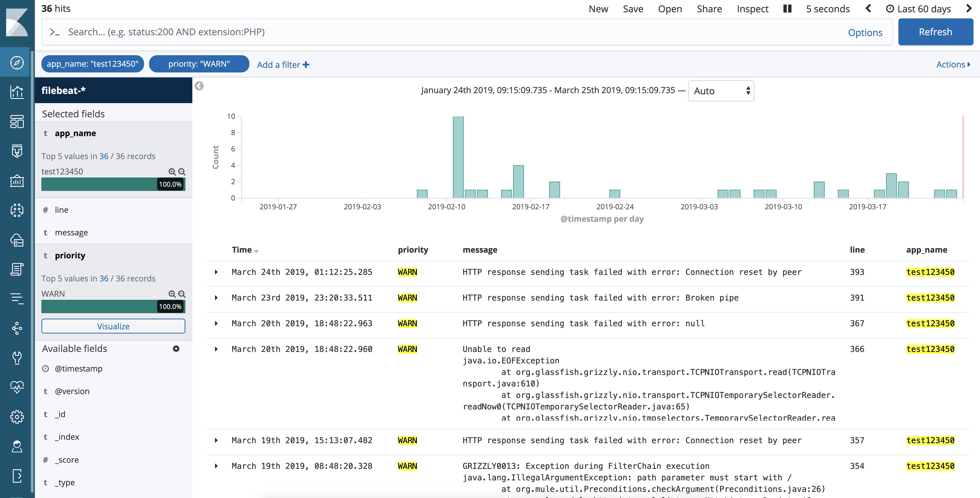Viewport: 980px width, 498px height.
Task: Open the Dev Tools wrench icon
Action: click(x=17, y=357)
